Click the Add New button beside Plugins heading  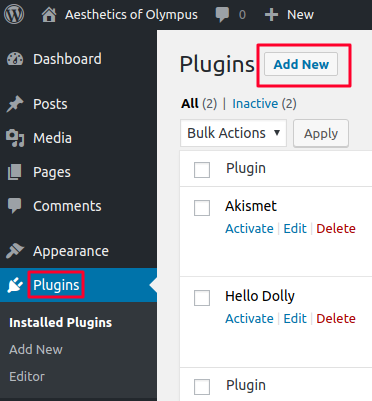[301, 64]
